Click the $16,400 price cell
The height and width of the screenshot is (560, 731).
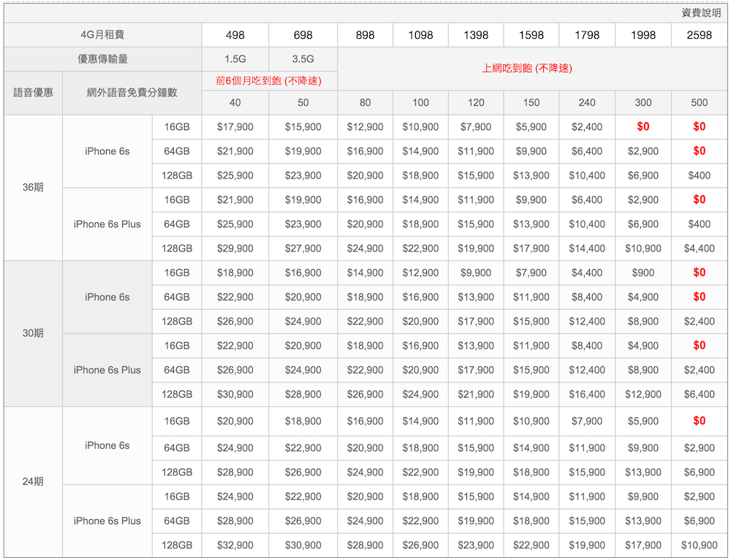click(587, 394)
